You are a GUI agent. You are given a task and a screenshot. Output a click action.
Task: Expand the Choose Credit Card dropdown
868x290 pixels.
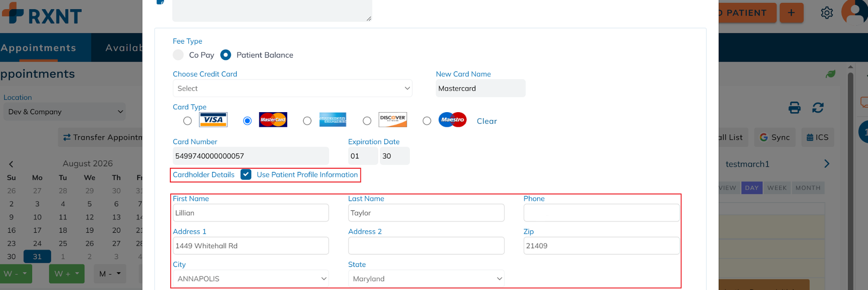pos(292,88)
